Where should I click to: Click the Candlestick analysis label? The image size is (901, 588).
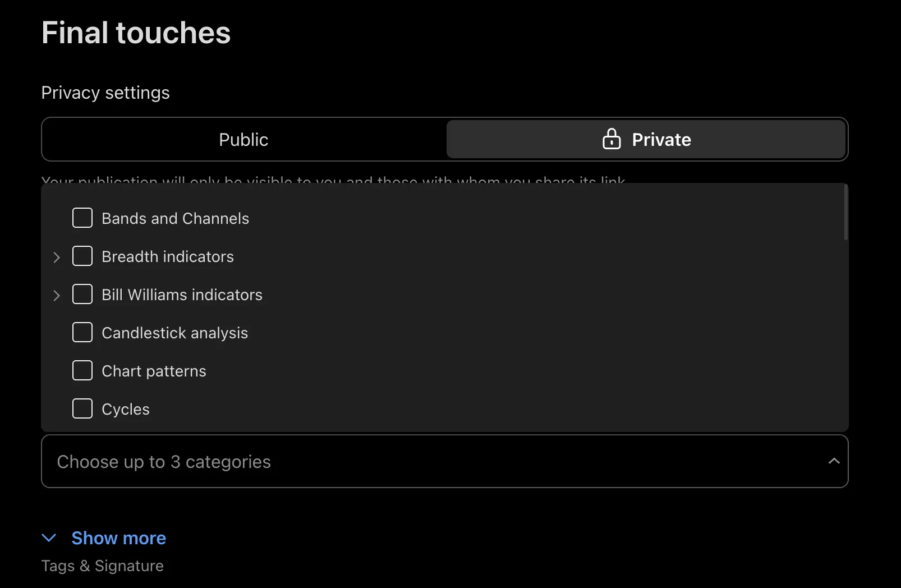[x=174, y=333]
